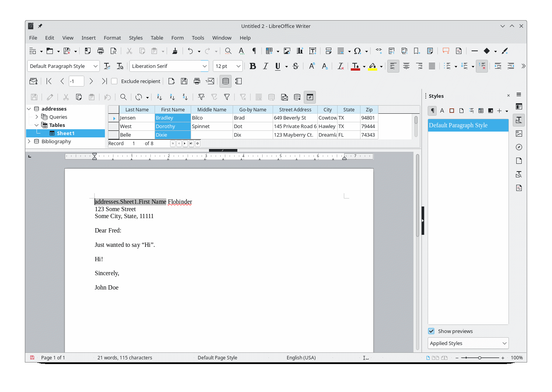This screenshot has height=392, width=552.
Task: Open the Applied Styles filter dropdown
Action: (x=468, y=343)
